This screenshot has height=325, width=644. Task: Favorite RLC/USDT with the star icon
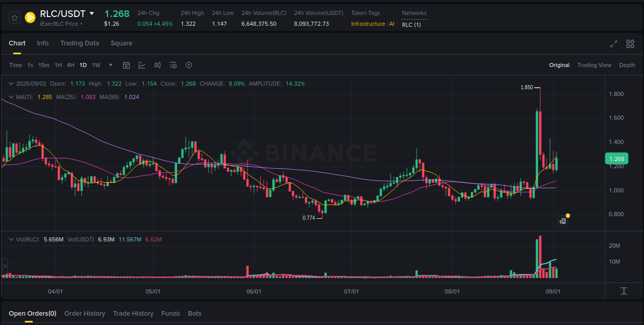[x=14, y=17]
